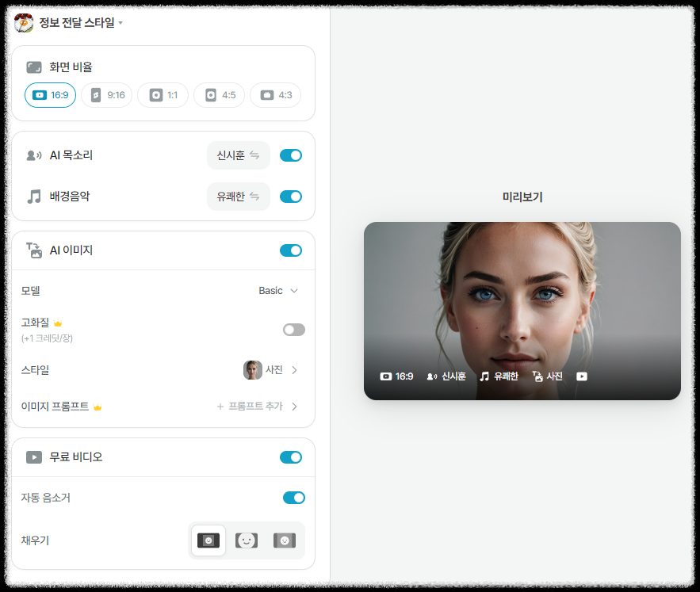This screenshot has height=592, width=700.
Task: Select the 4:3 aspect ratio
Action: coord(275,95)
